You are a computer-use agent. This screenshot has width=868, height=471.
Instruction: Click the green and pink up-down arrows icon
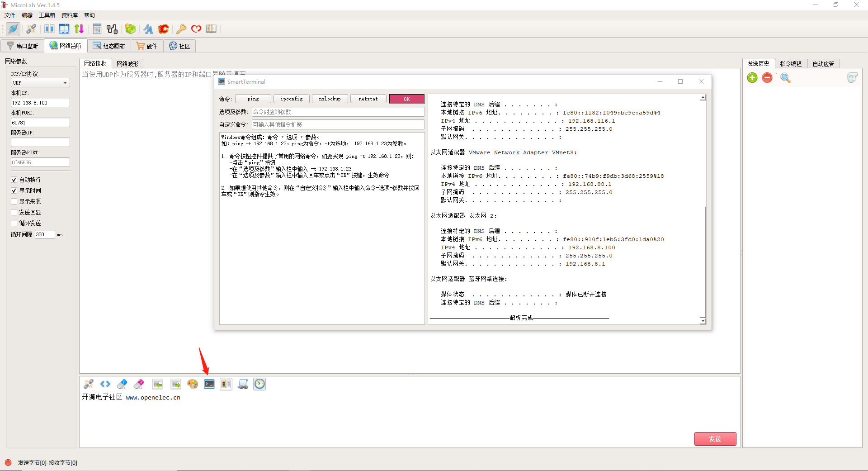79,29
